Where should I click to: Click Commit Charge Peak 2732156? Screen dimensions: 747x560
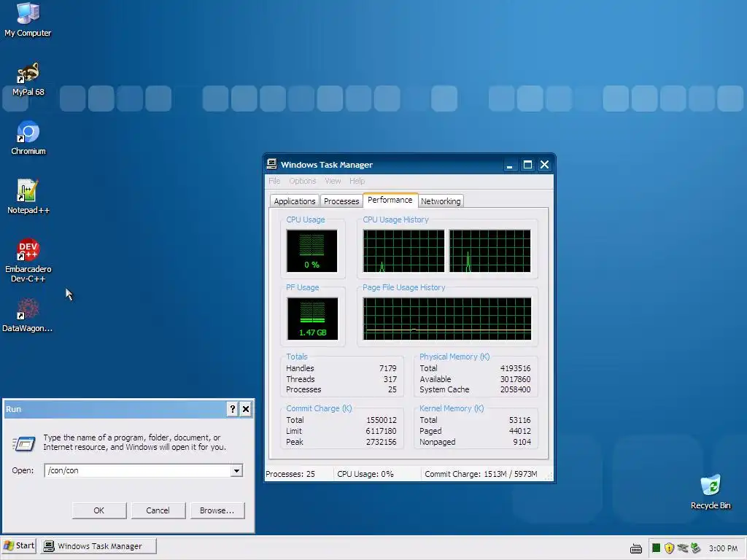pos(381,442)
